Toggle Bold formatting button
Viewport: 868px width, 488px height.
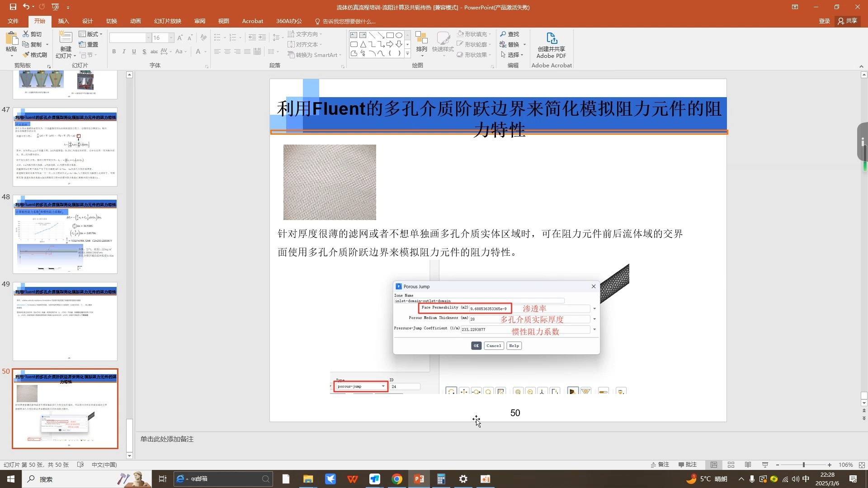(114, 52)
